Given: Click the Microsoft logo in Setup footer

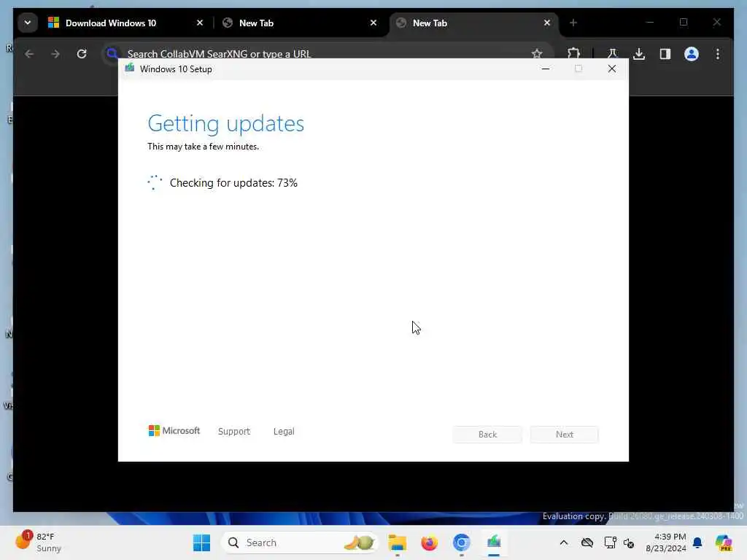Looking at the screenshot, I should (x=174, y=430).
